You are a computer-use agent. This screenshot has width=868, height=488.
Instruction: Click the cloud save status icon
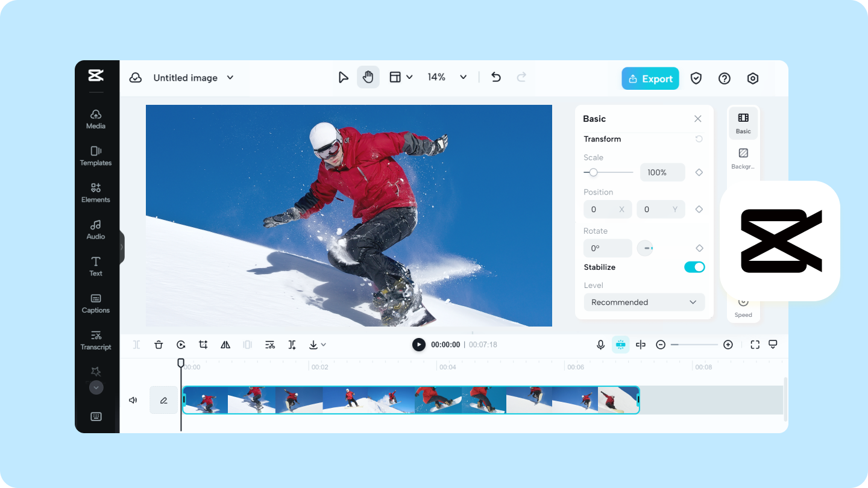point(136,78)
